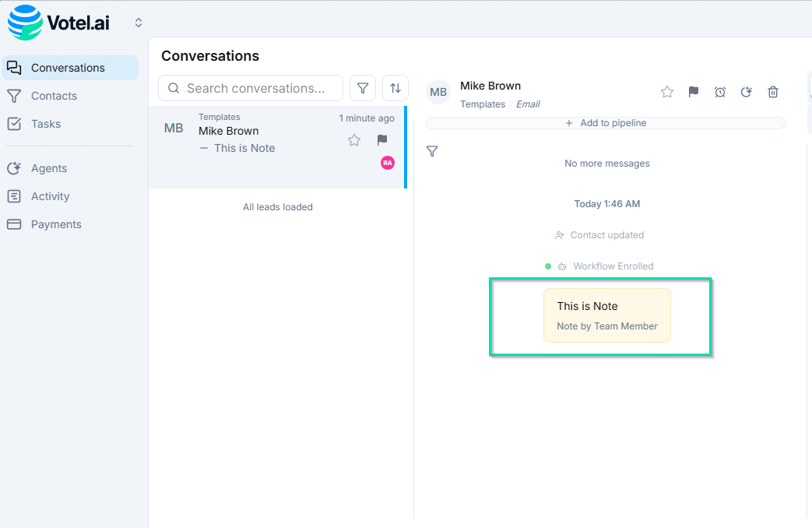Star the Mike Brown conversation header
Screen dimensions: 812x528
tap(666, 92)
